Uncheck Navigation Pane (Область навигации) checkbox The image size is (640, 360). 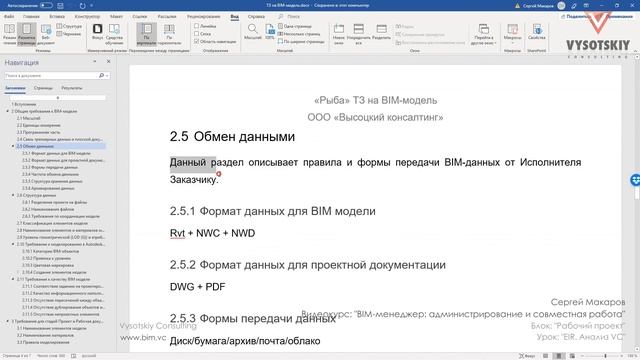(x=196, y=42)
